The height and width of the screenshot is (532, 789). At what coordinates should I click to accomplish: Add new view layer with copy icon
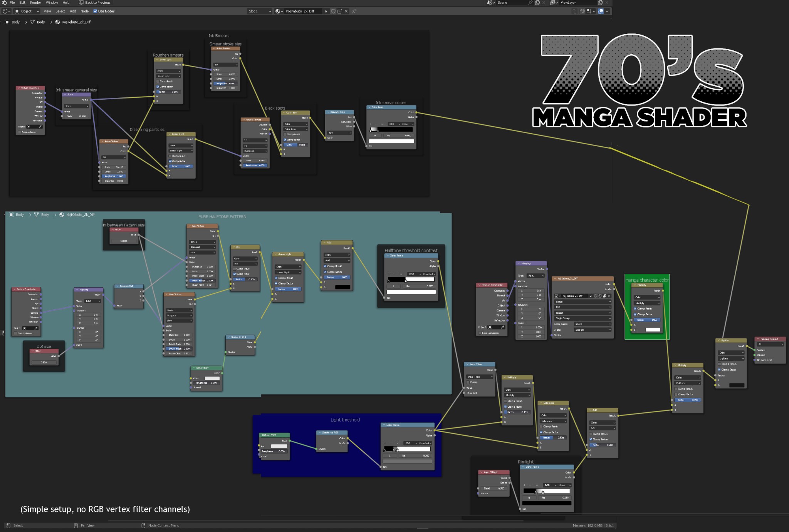600,3
